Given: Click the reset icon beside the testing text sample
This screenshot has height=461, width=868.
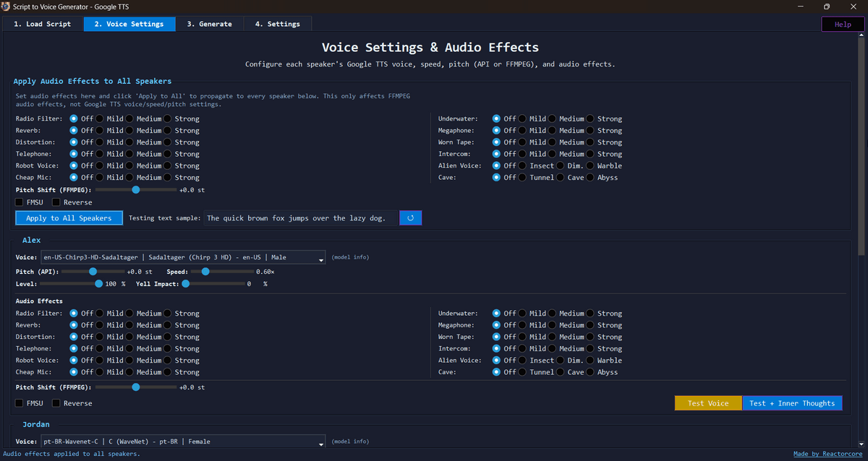Looking at the screenshot, I should tap(411, 217).
